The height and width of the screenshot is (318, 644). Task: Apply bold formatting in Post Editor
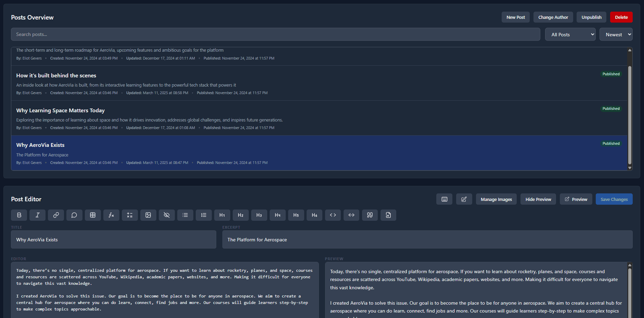tap(19, 215)
